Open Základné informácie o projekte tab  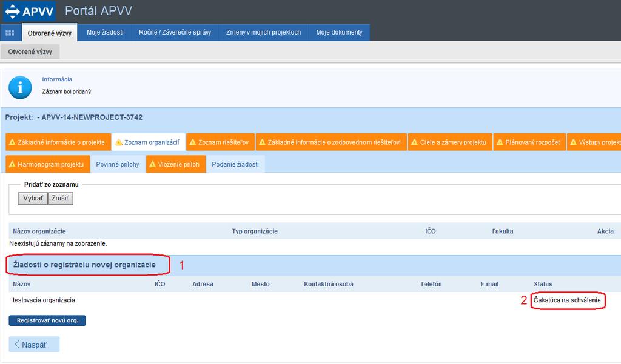point(58,142)
